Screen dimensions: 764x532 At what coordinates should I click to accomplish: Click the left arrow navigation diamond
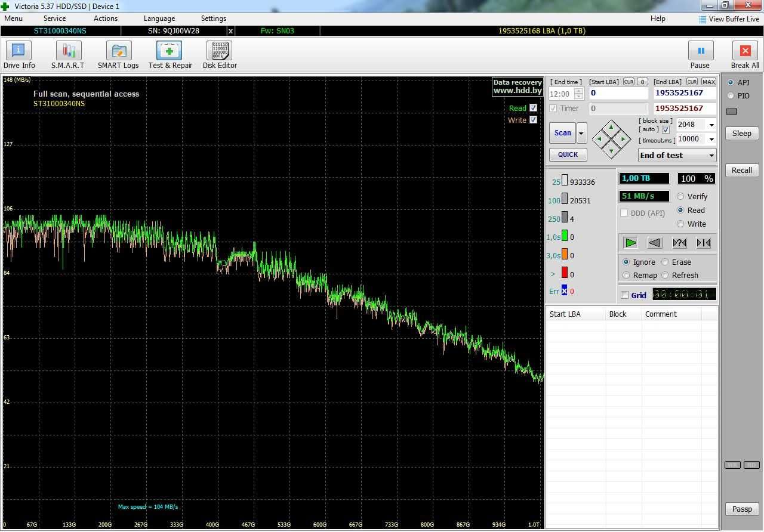599,139
